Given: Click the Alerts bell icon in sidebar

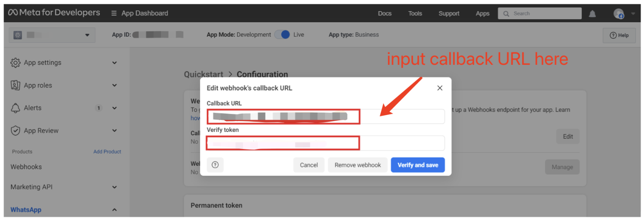Looking at the screenshot, I should [15, 108].
